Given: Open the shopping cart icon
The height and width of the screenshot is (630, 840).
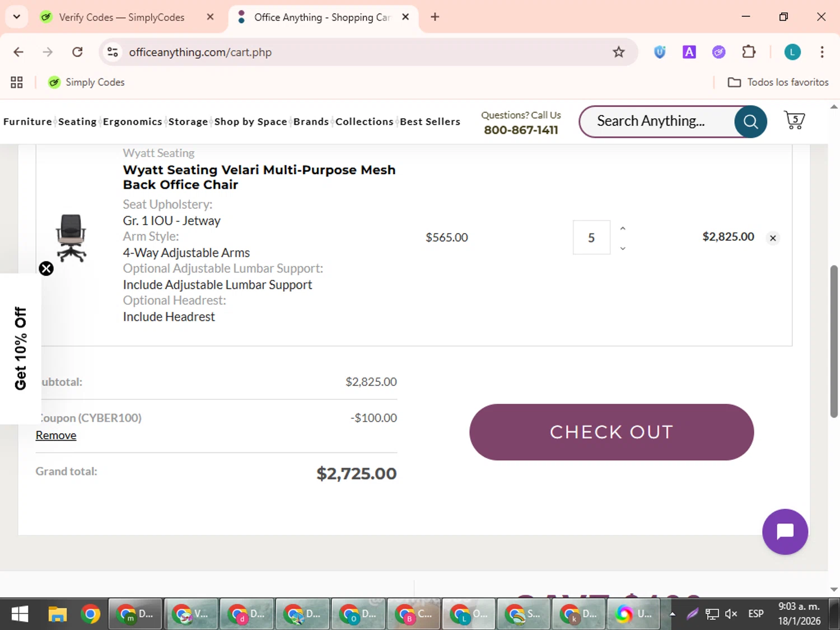Looking at the screenshot, I should [x=794, y=121].
